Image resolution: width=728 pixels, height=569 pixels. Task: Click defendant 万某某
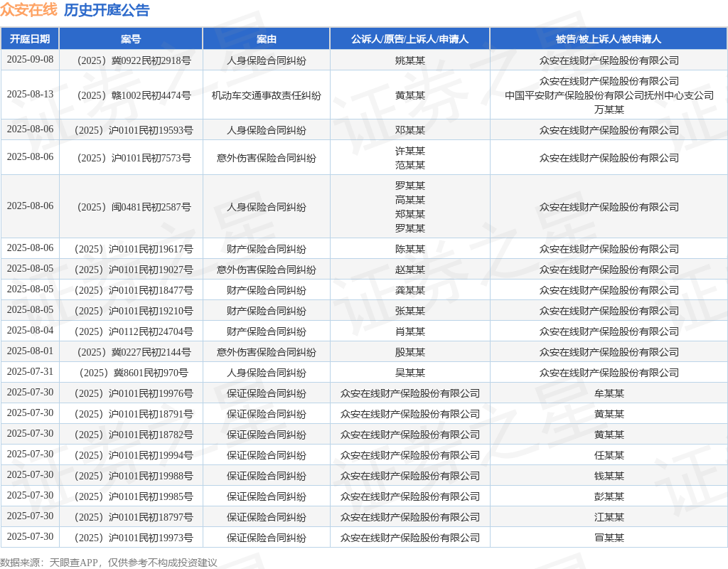tap(609, 110)
